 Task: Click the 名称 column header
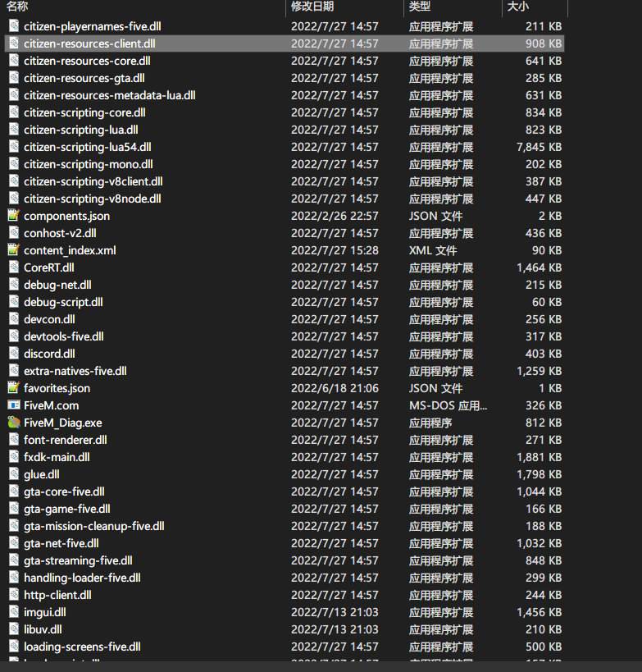[x=17, y=6]
